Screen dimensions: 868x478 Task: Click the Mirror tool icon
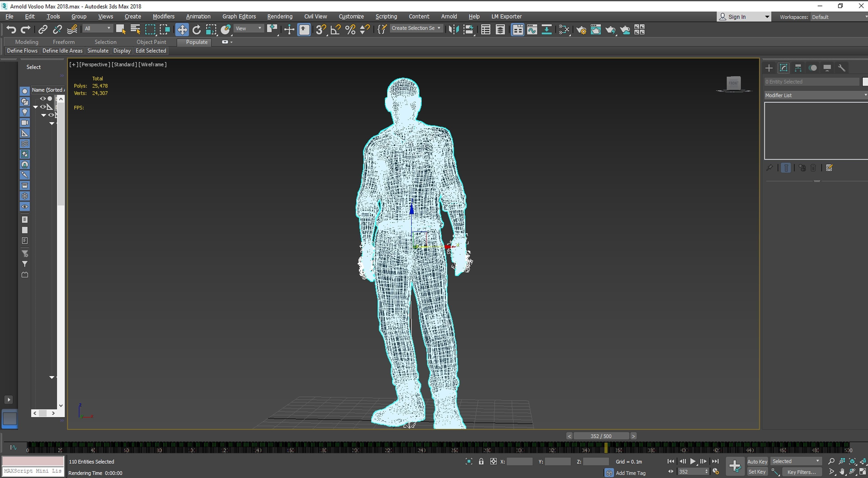click(454, 30)
